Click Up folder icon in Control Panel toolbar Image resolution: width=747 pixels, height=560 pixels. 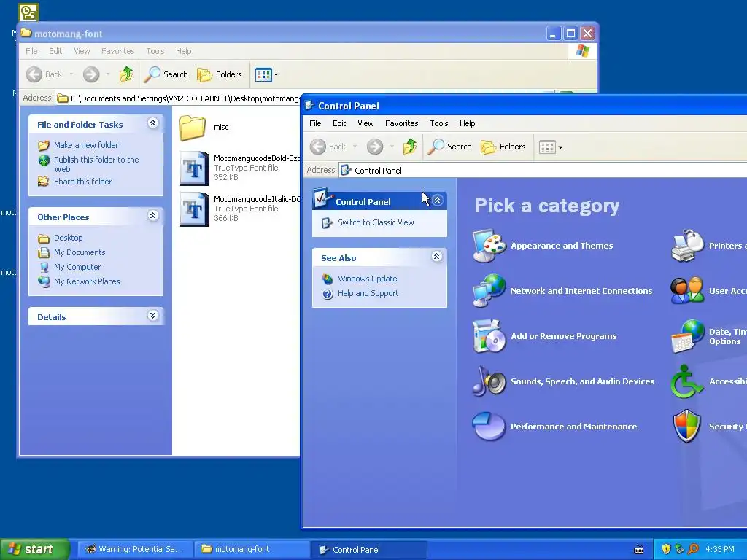[410, 147]
